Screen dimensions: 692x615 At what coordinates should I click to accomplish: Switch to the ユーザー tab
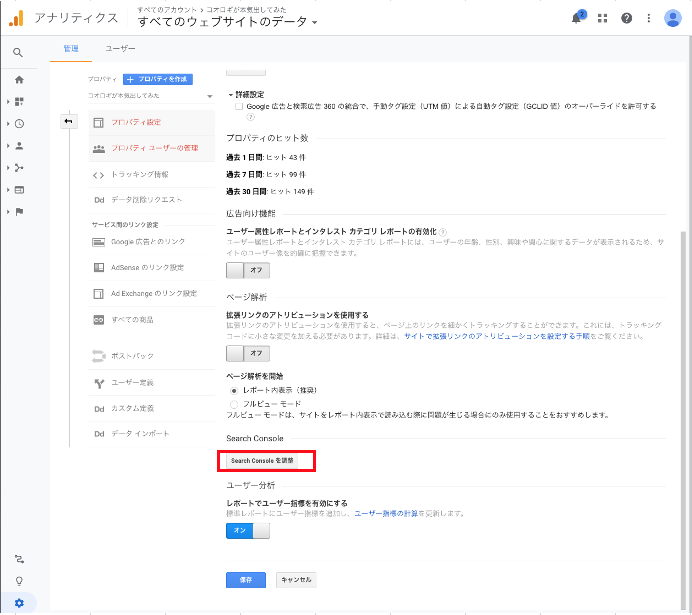pos(120,48)
